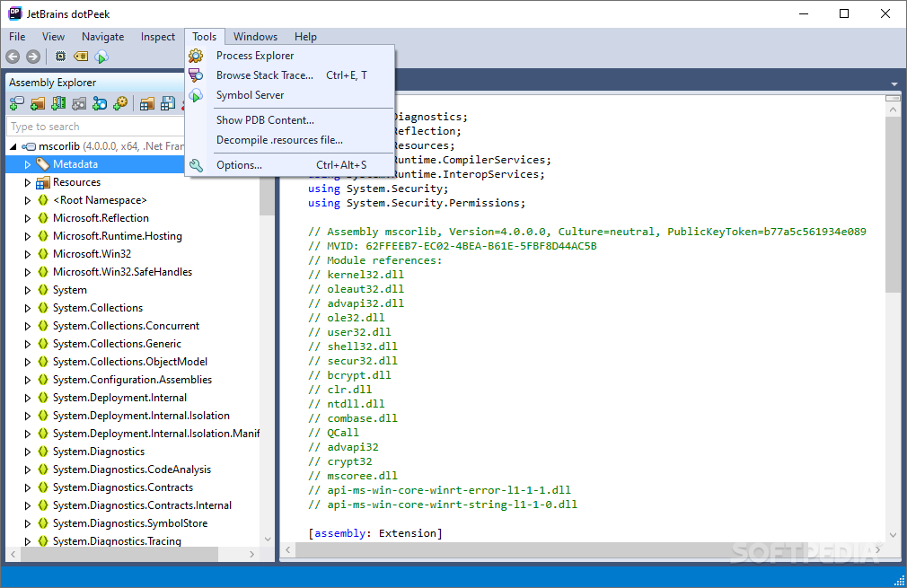Select Microsoft.Runtime.Hosting tree row
This screenshot has height=588, width=907.
tap(118, 236)
